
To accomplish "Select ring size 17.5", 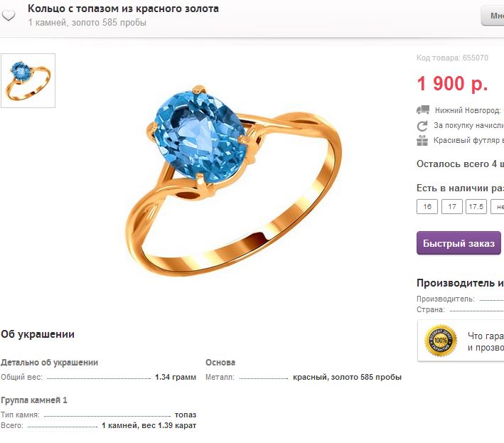I will pyautogui.click(x=476, y=206).
